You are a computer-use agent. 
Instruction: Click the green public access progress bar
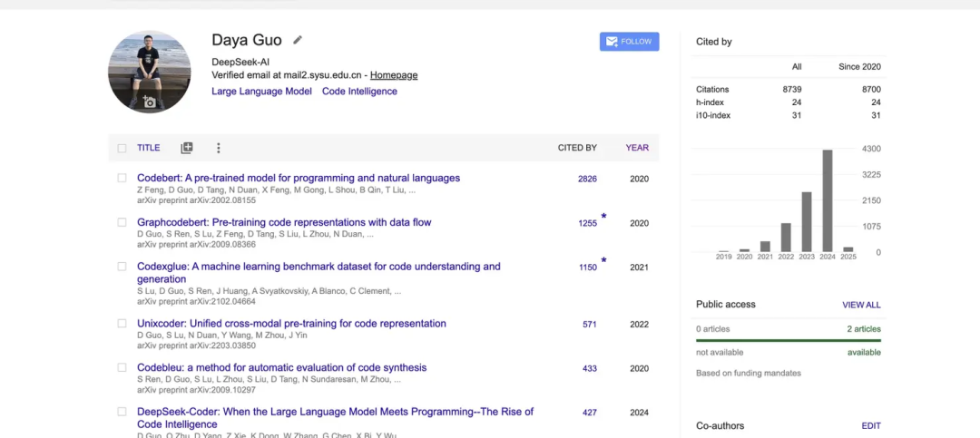[x=788, y=341]
